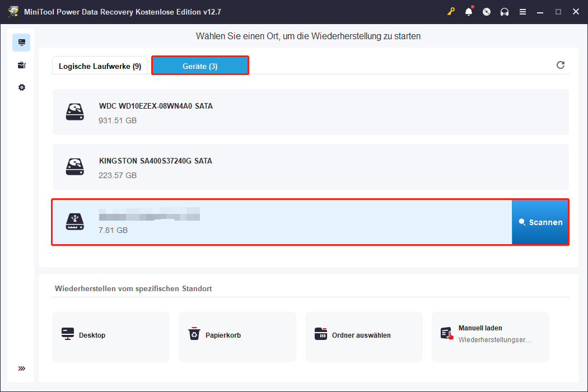Check notifications via the bell icon

coord(469,11)
